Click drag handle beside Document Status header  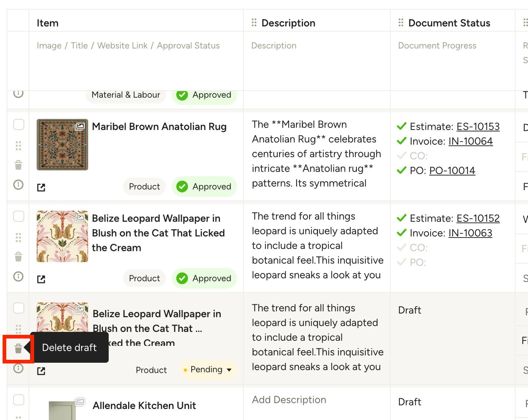coord(401,23)
